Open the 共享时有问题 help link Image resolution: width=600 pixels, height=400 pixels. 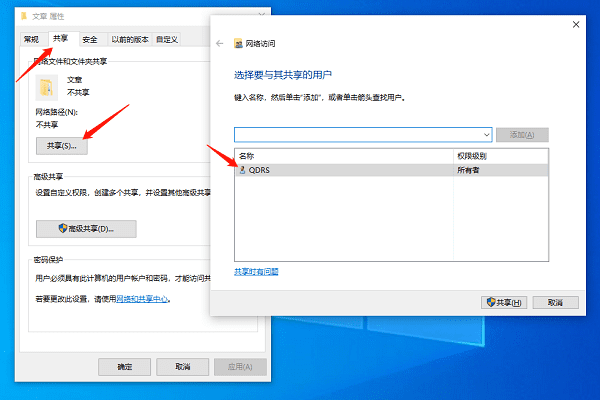[256, 272]
